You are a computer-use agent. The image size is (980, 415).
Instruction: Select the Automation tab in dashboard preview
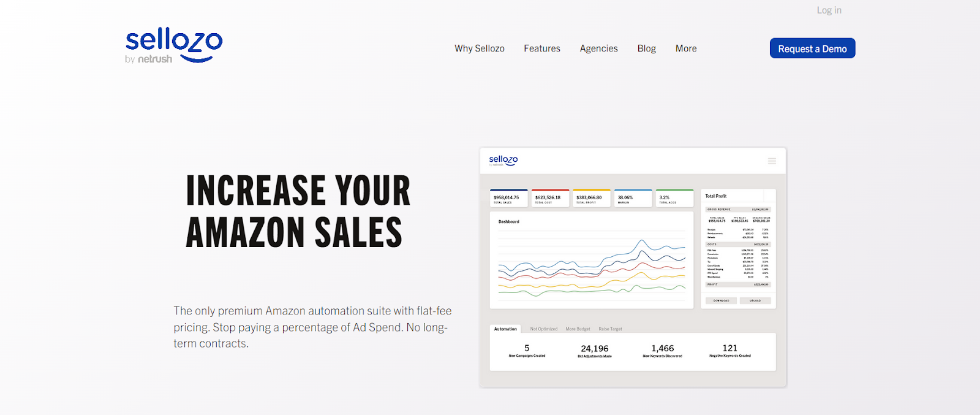505,329
